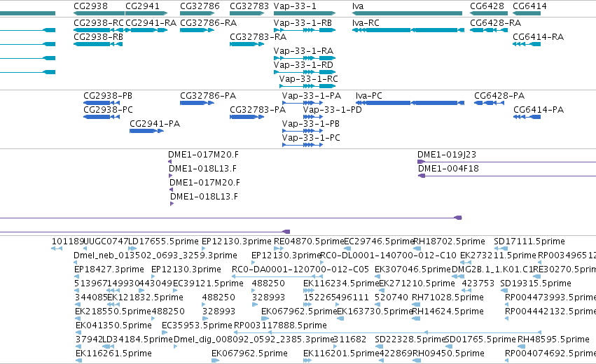This screenshot has height=364, width=596.
Task: Select the Vap-33-1 gene label
Action: [295, 6]
